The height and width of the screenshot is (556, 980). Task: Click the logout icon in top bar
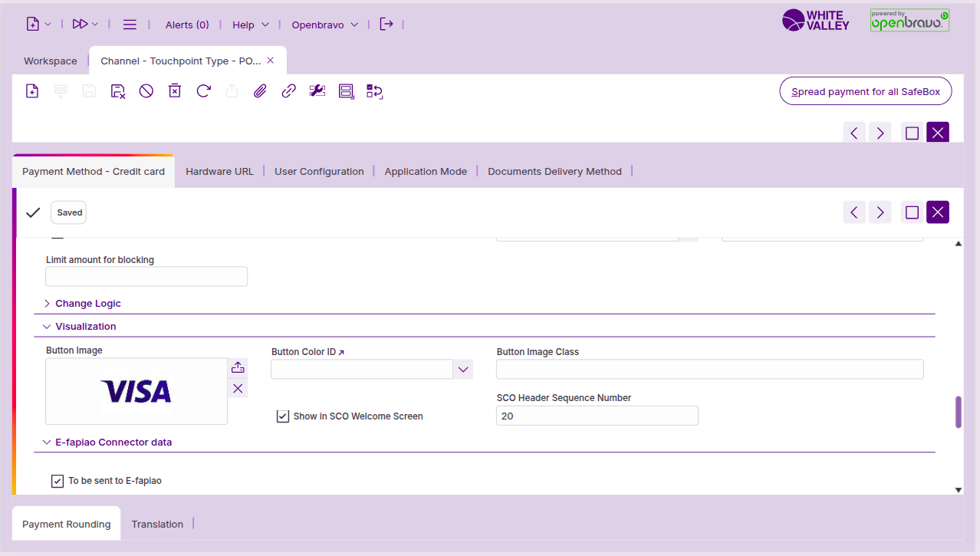[x=386, y=25]
